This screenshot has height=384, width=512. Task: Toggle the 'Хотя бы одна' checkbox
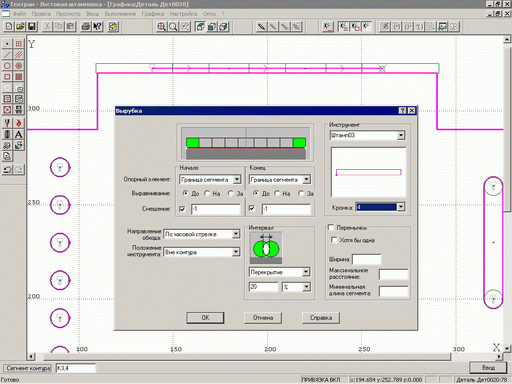click(x=334, y=240)
